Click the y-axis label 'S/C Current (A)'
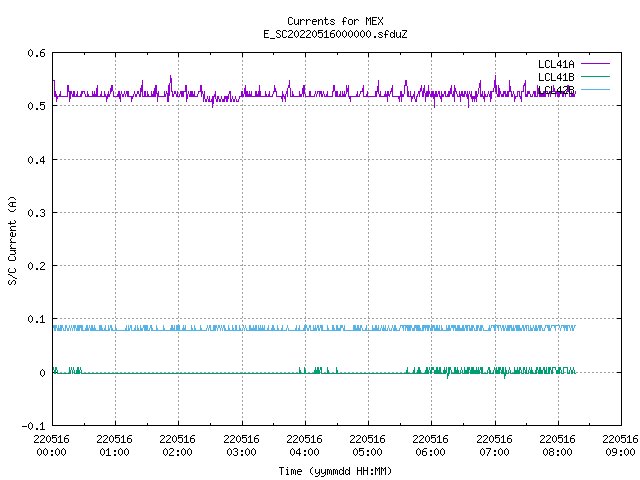 point(12,241)
